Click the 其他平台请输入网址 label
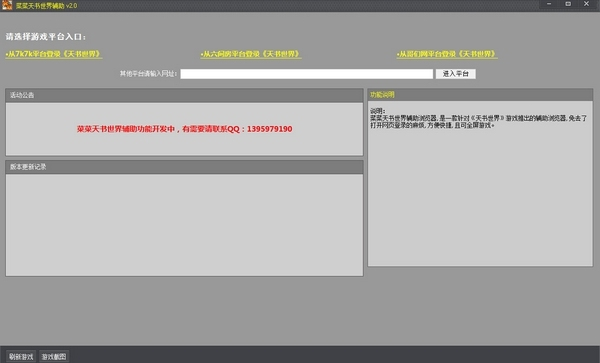 (148, 73)
